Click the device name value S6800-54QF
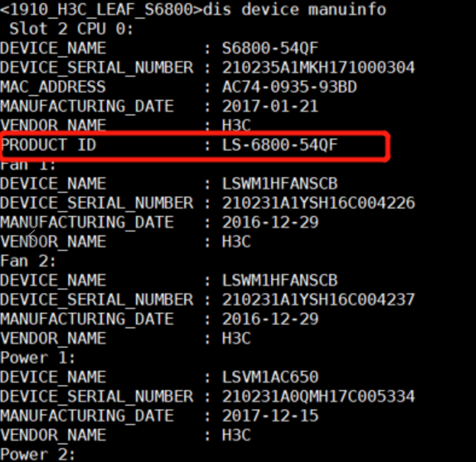 (x=270, y=48)
